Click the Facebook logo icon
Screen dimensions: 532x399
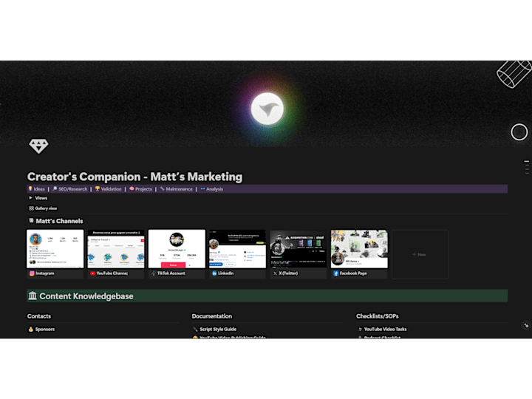click(336, 273)
